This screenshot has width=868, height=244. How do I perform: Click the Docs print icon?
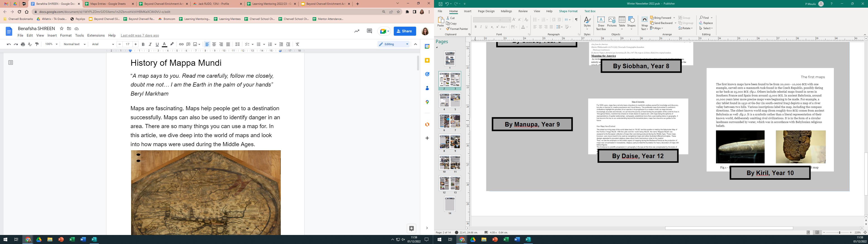(23, 44)
